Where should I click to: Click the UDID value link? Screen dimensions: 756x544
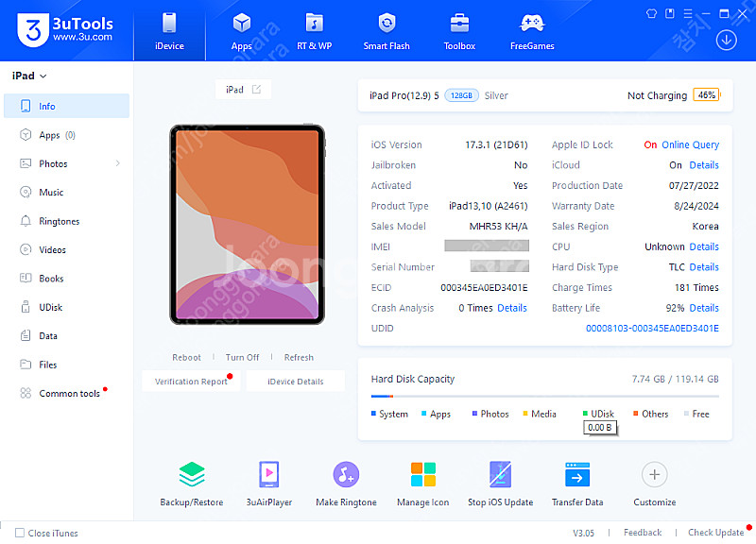pyautogui.click(x=652, y=329)
